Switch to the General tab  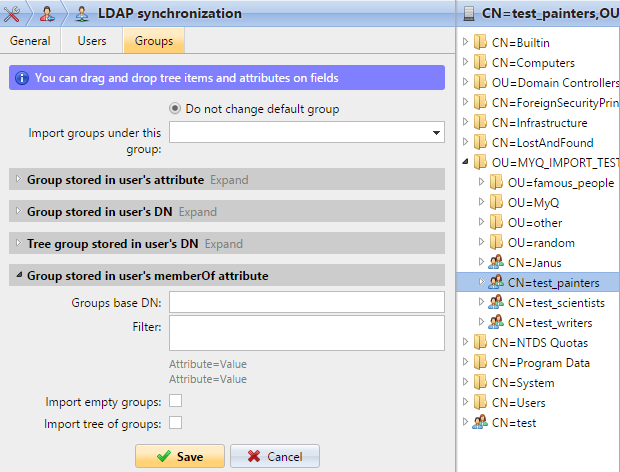point(30,41)
